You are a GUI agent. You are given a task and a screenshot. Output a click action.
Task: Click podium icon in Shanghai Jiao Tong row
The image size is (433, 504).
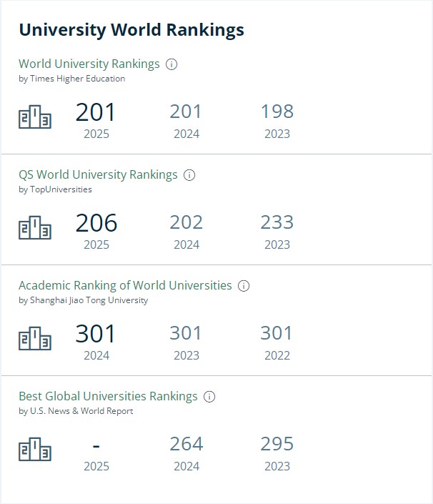click(35, 338)
